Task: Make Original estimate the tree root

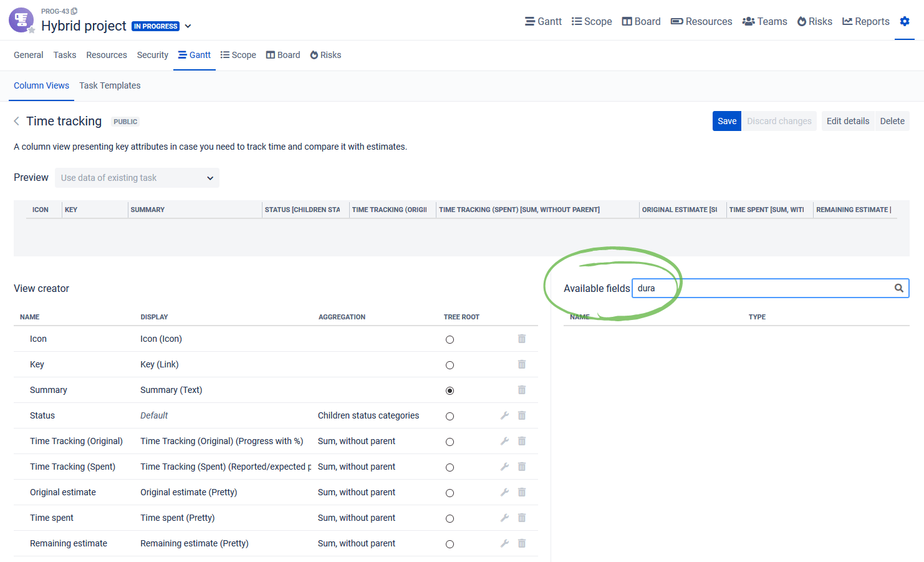Action: 450,492
